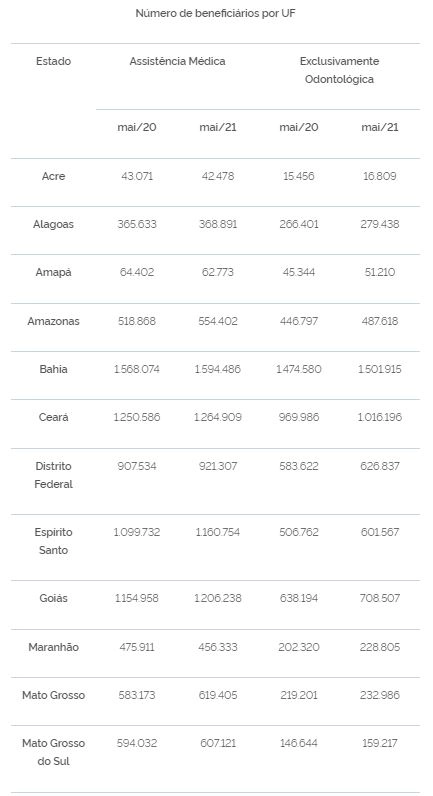
Task: Click Amazonas value 554.402
Action: (x=218, y=321)
